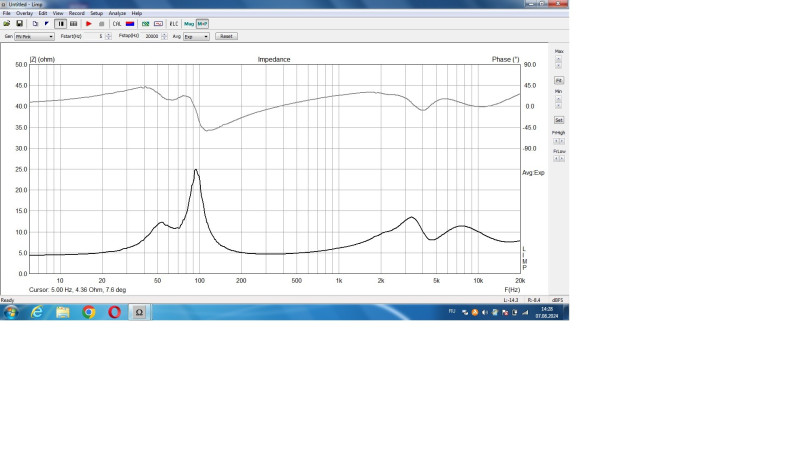Image resolution: width=800 pixels, height=450 pixels.
Task: Click the Fstart(Hz) spinner arrows
Action: [x=108, y=36]
